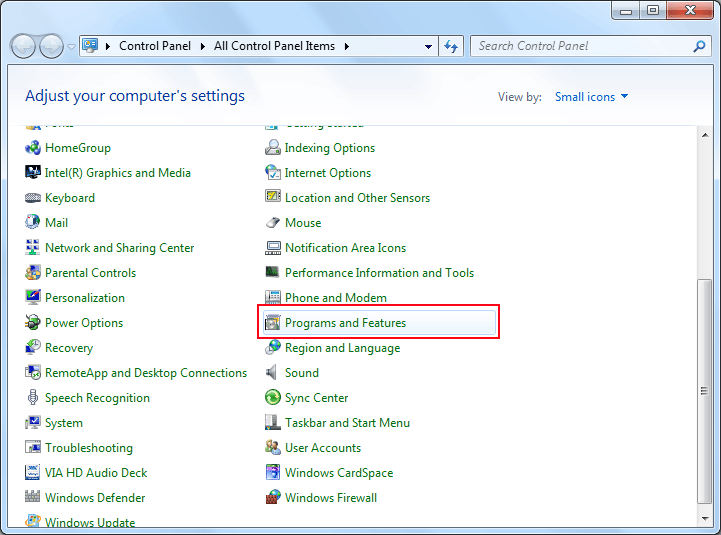Open the Sync Center green icon
721x535 pixels.
(273, 398)
